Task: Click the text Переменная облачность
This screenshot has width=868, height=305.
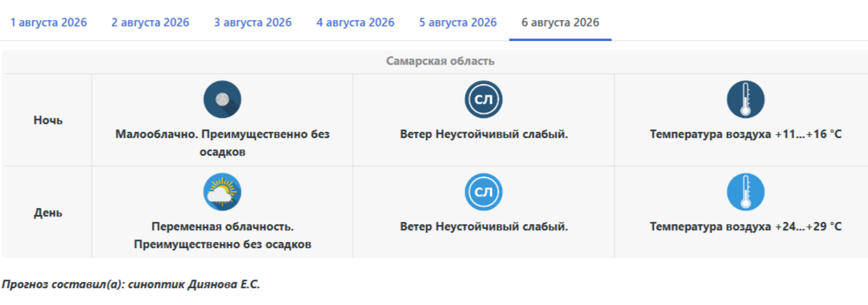Action: (x=223, y=227)
